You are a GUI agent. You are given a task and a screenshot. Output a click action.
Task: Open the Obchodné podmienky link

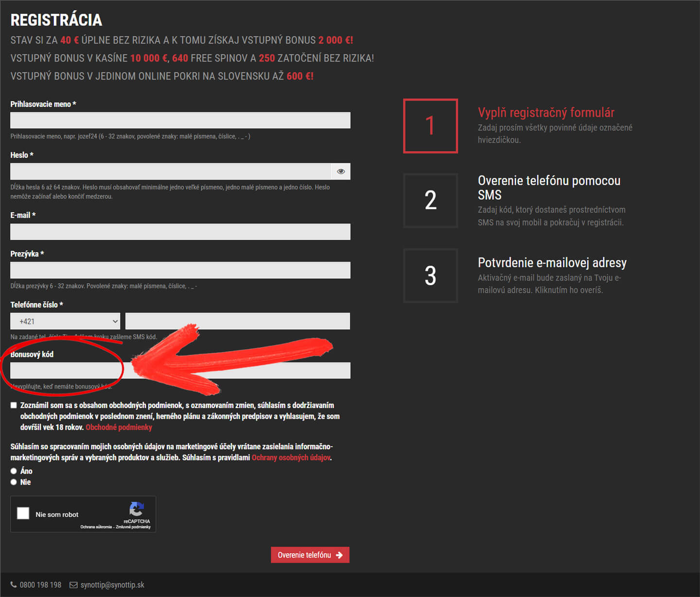coord(119,427)
